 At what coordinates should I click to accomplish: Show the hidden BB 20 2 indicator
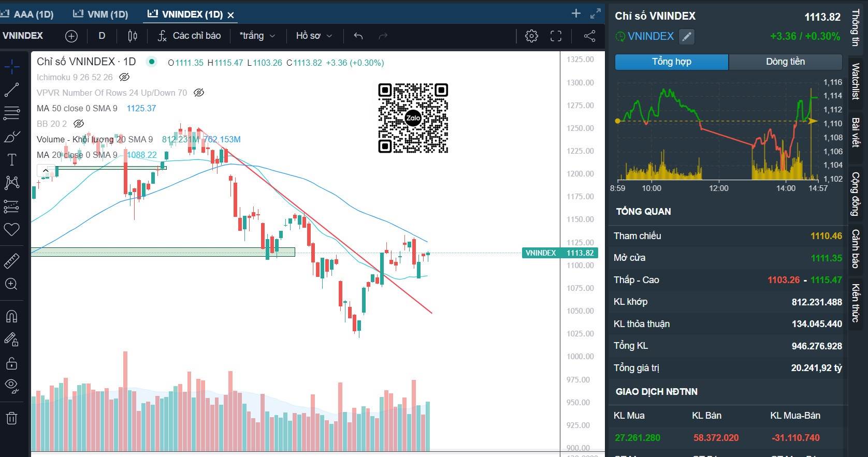click(79, 124)
